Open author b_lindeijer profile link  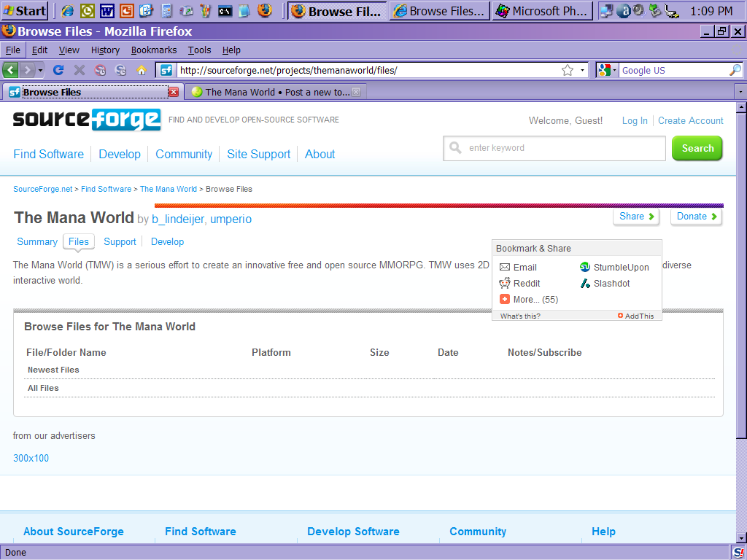point(178,219)
